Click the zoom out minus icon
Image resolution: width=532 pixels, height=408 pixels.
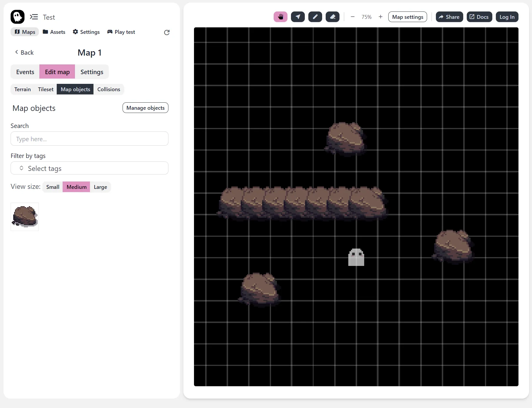(352, 17)
